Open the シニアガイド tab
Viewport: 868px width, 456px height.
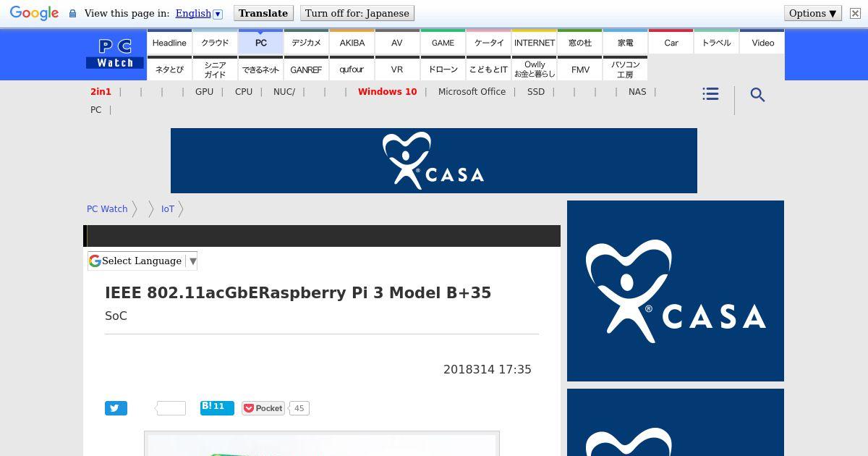pyautogui.click(x=215, y=69)
